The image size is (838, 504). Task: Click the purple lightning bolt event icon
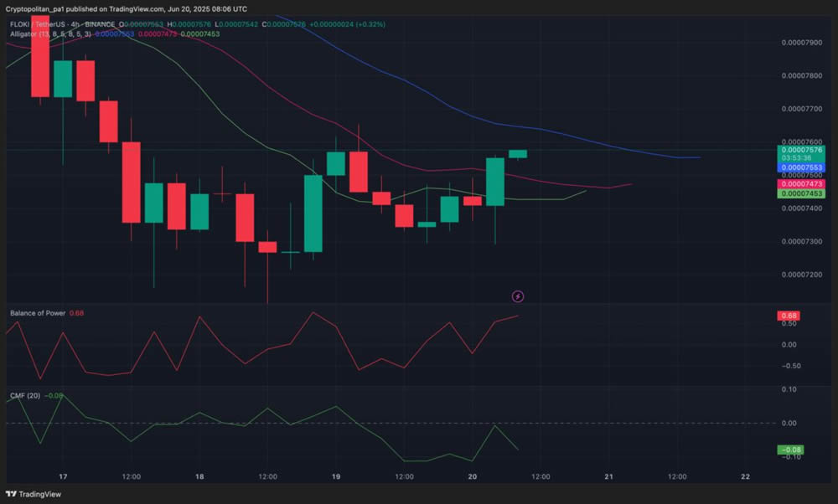tap(518, 296)
